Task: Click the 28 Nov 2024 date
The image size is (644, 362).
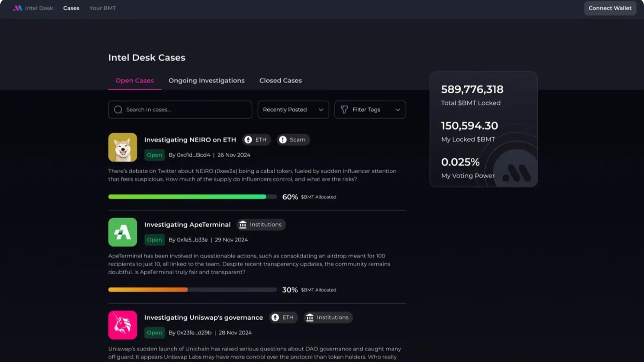Action: pyautogui.click(x=235, y=333)
